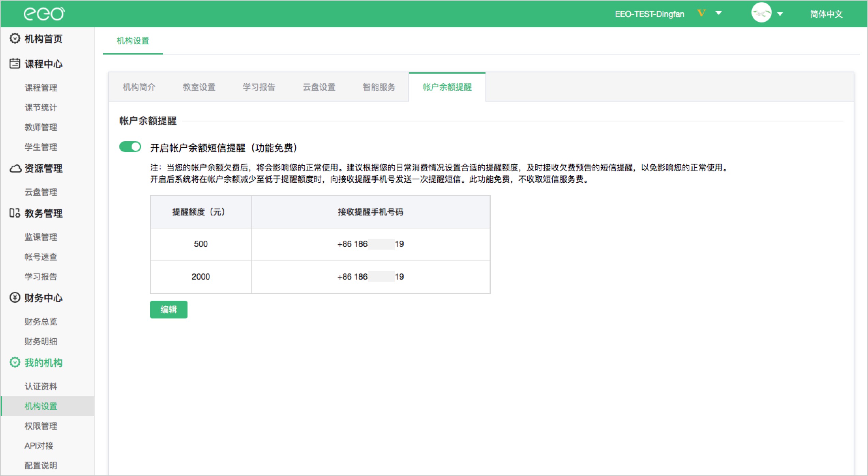The image size is (868, 476).
Task: Open 配置说明 in sidebar
Action: [41, 465]
